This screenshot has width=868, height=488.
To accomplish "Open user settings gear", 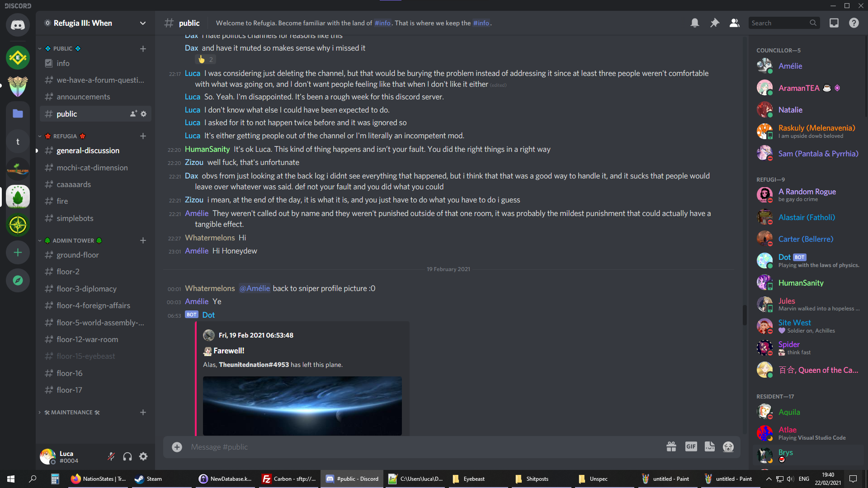I will (x=143, y=456).
